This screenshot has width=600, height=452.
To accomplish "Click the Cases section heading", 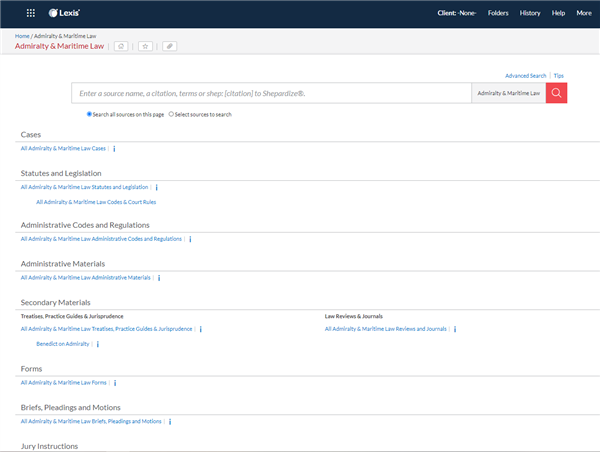I will [31, 135].
